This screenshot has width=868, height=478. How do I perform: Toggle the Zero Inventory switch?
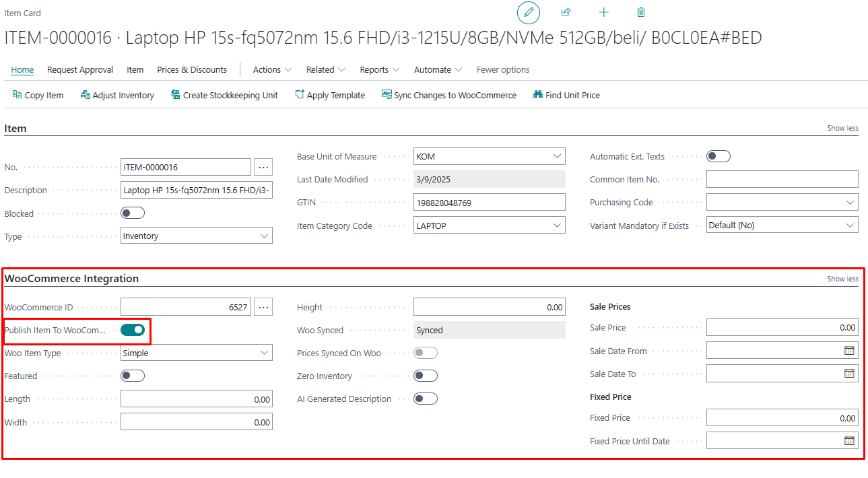[x=426, y=376]
